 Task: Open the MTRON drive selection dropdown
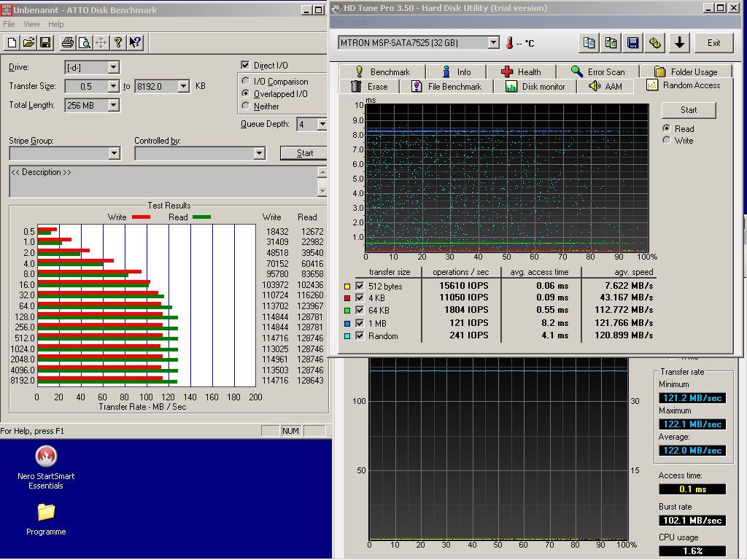click(x=494, y=43)
